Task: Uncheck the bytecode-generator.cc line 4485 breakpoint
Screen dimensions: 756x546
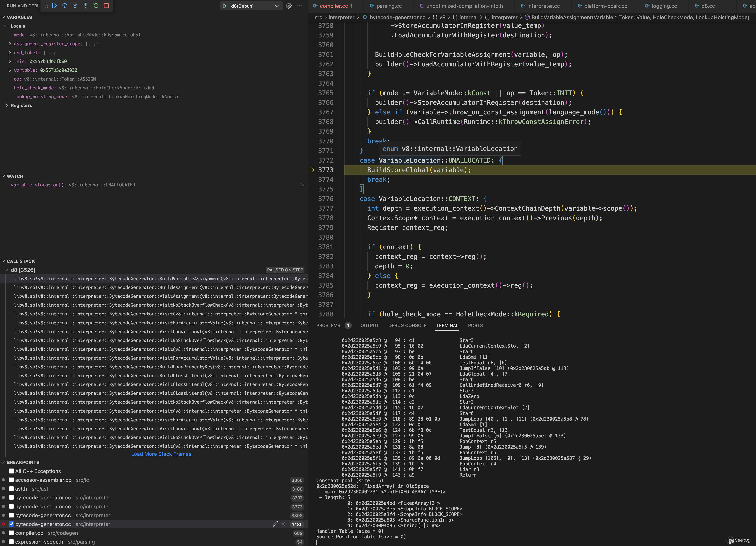Action: coord(11,524)
